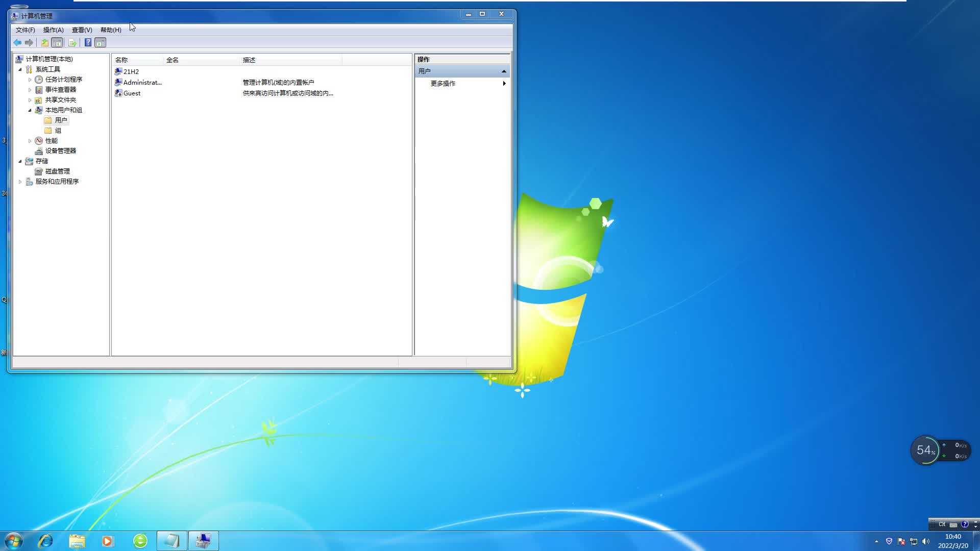Screen dimensions: 980x551
Task: Select the Administrator user account icon
Action: 118,82
